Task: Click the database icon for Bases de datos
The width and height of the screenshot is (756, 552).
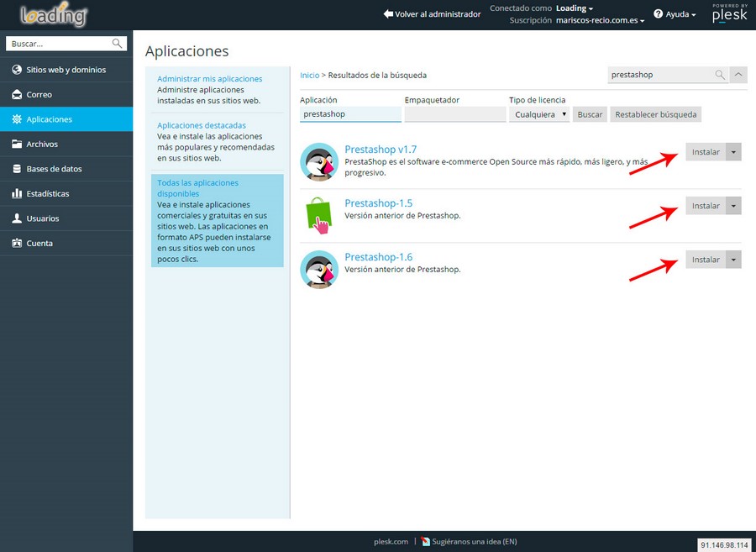Action: click(17, 169)
